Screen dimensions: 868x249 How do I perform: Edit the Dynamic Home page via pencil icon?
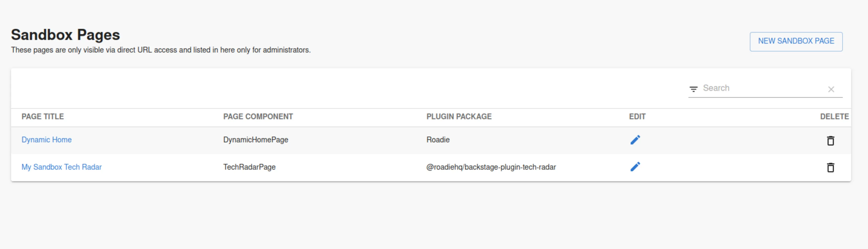(x=635, y=139)
